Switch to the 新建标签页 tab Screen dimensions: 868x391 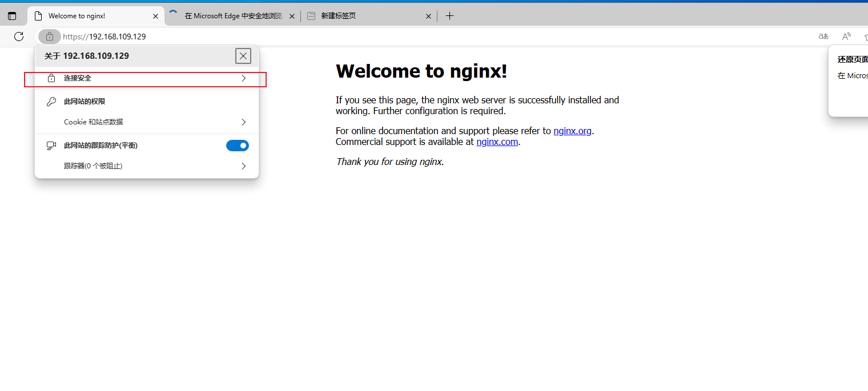pyautogui.click(x=365, y=16)
